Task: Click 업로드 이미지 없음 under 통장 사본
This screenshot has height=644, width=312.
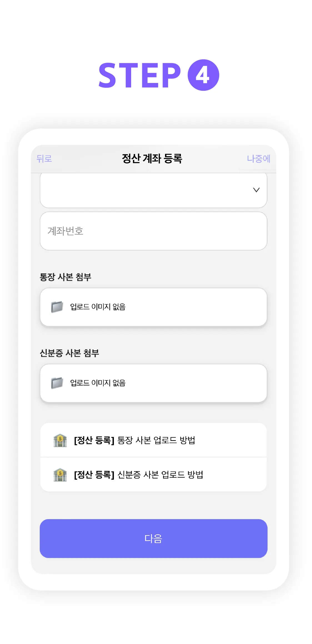Action: [98, 307]
